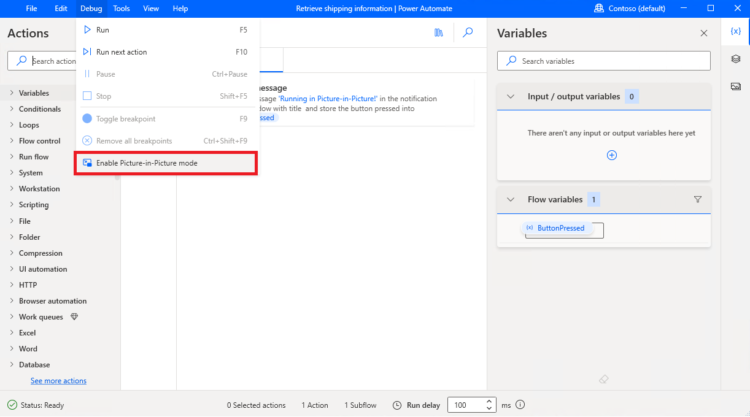Click the Run delay clock icon

point(397,405)
